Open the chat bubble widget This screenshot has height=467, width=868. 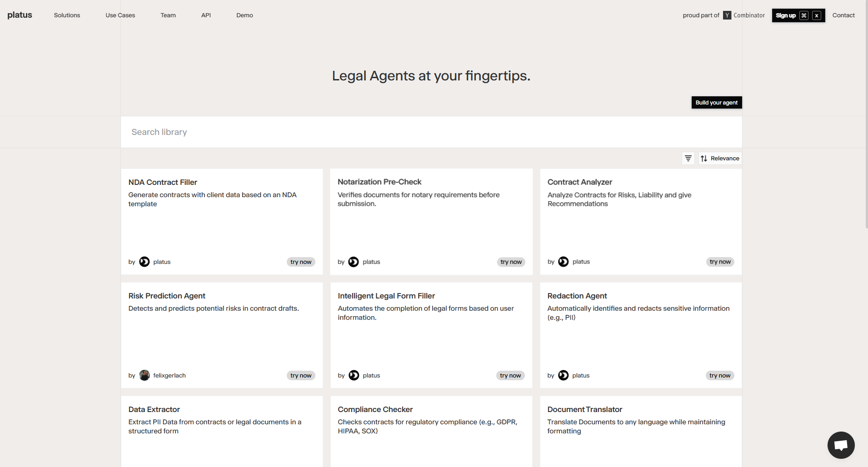click(x=841, y=445)
